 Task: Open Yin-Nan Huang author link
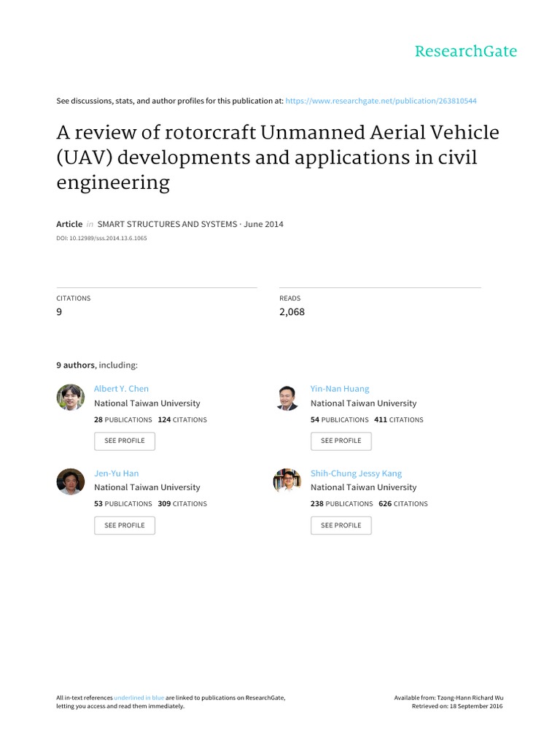coord(340,389)
